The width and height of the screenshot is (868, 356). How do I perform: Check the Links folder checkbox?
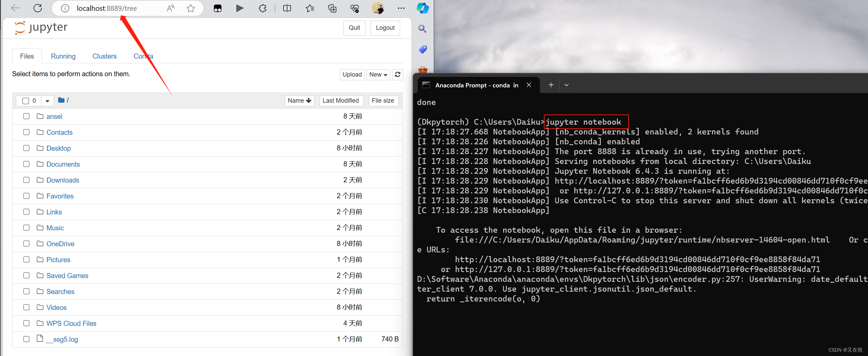point(26,212)
